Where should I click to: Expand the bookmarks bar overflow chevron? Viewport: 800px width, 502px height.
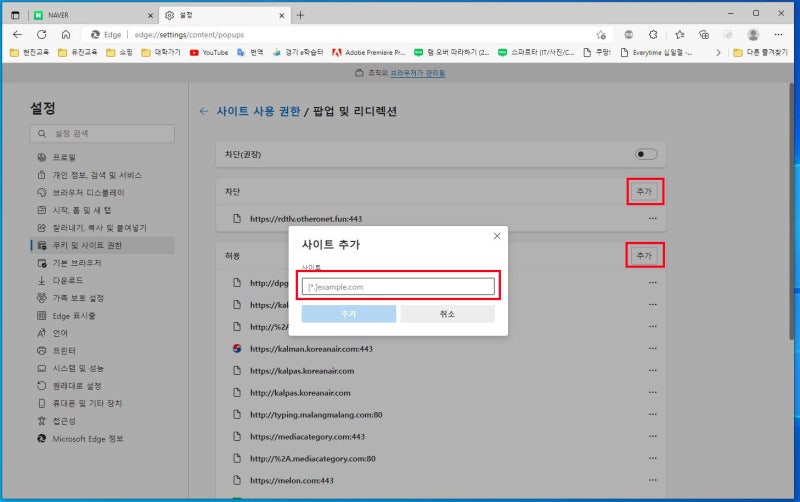pyautogui.click(x=718, y=53)
